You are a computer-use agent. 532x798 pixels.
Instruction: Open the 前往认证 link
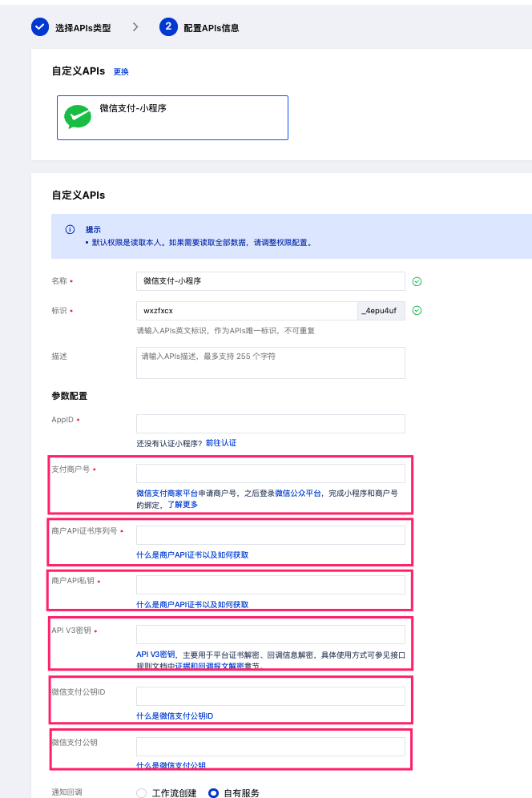click(x=221, y=443)
